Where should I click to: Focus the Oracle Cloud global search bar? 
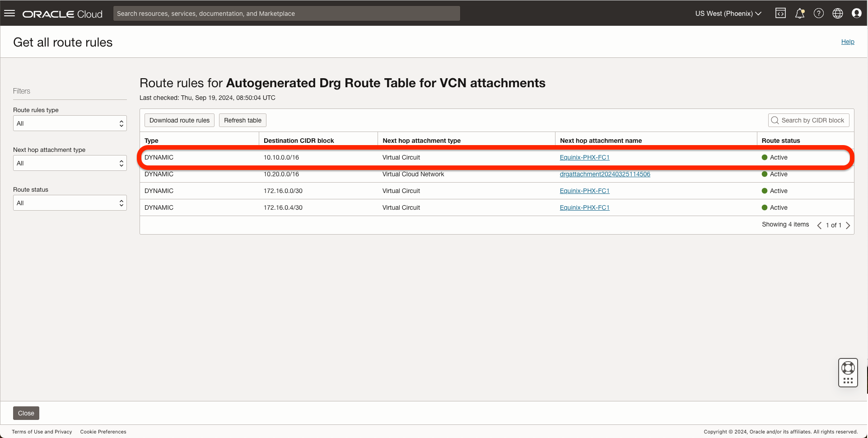pos(286,14)
